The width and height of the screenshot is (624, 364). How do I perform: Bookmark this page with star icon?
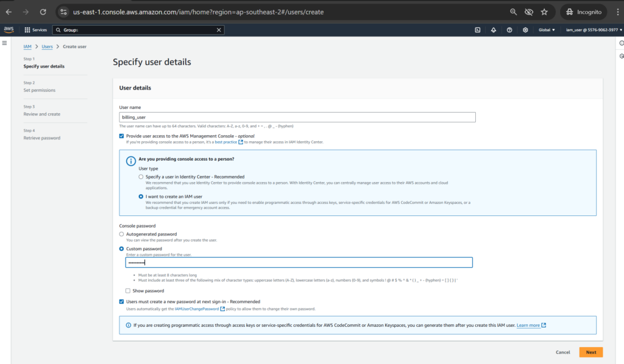point(544,12)
